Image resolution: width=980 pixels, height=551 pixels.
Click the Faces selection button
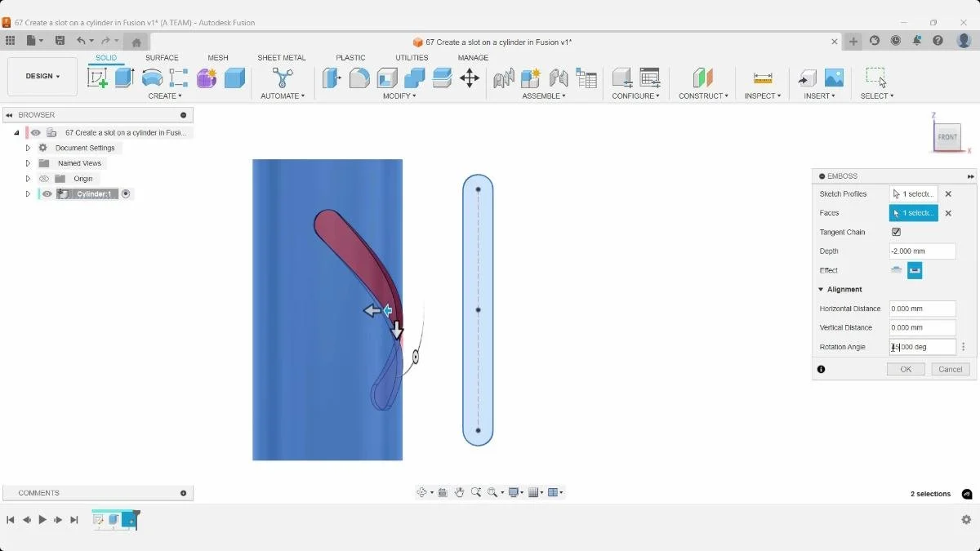click(x=913, y=213)
